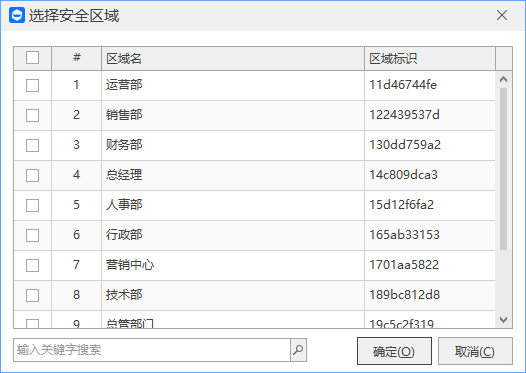The image size is (526, 373).
Task: Enable the 人事部 checkbox
Action: (x=33, y=205)
